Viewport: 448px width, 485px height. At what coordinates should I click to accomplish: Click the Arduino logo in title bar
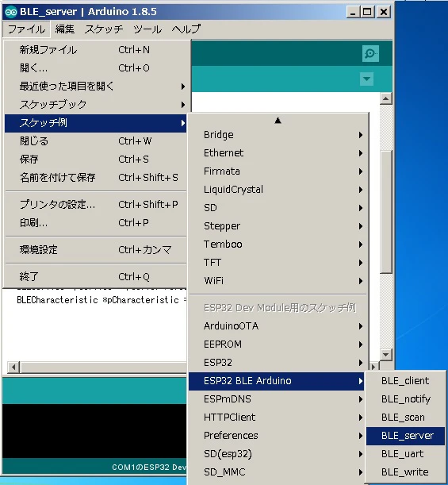11,12
